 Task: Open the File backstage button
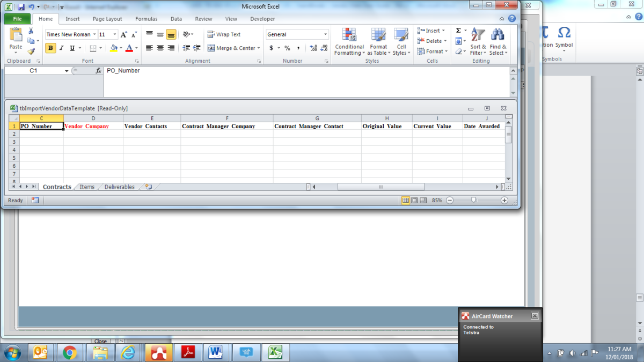pyautogui.click(x=17, y=19)
